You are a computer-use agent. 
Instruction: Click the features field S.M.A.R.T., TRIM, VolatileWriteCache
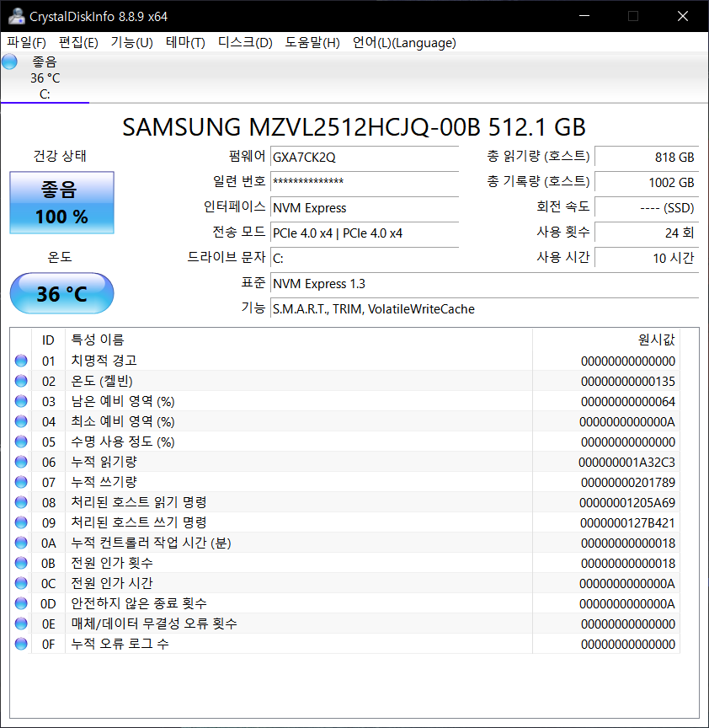coord(484,308)
